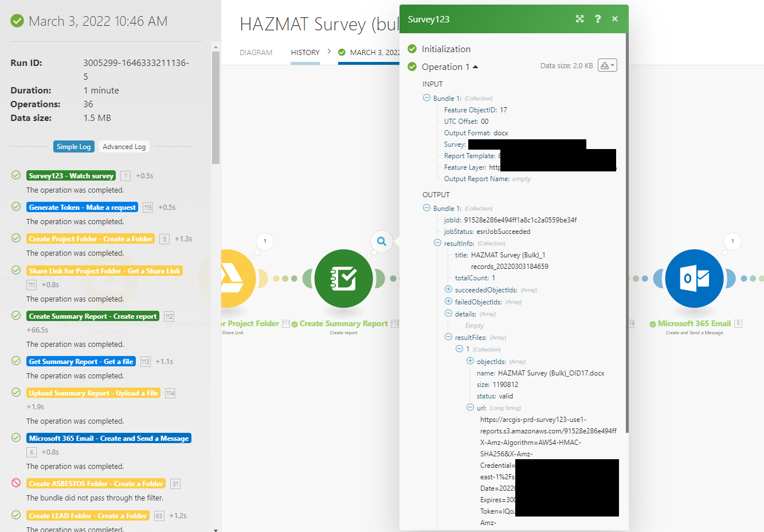Switch to the DIAGRAM tab
This screenshot has width=764, height=532.
tap(256, 52)
